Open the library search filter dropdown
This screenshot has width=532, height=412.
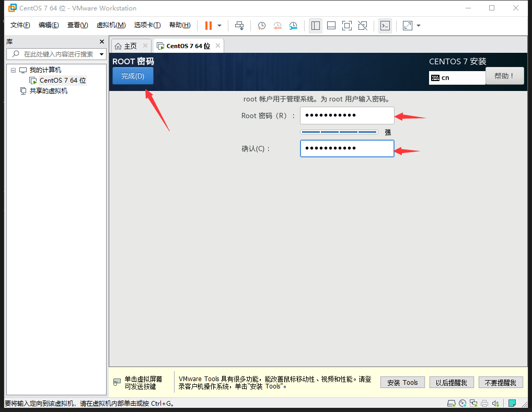click(x=101, y=54)
